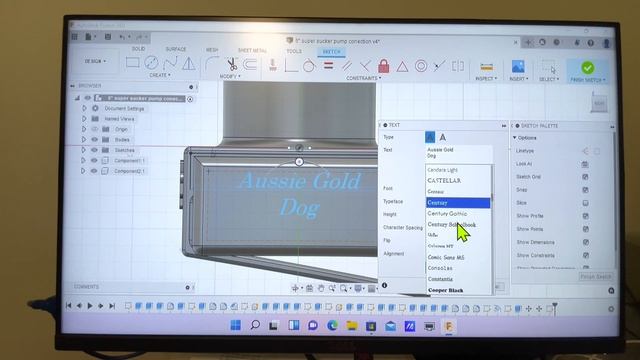This screenshot has height=360, width=640.
Task: Select the Spline sketch tool
Action: pyautogui.click(x=170, y=63)
